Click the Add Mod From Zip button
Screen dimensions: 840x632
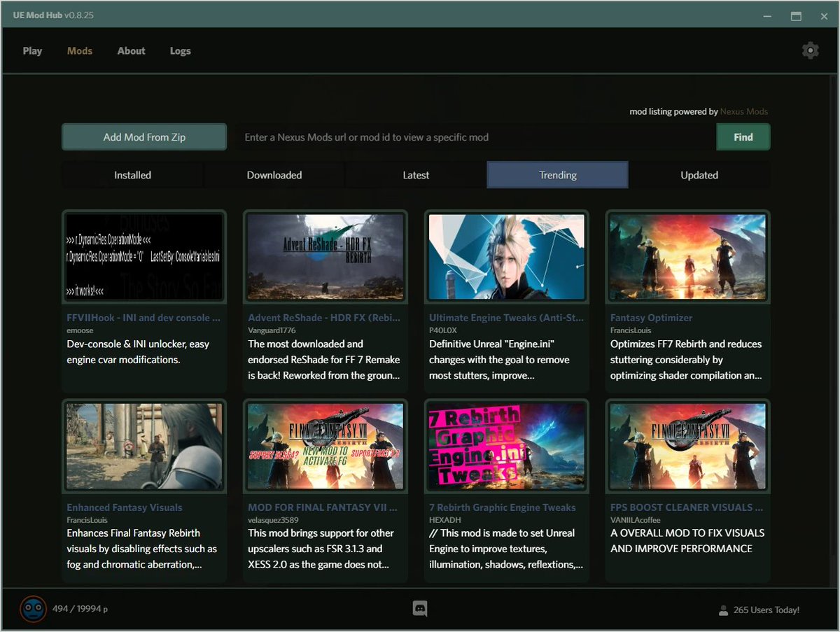(143, 136)
